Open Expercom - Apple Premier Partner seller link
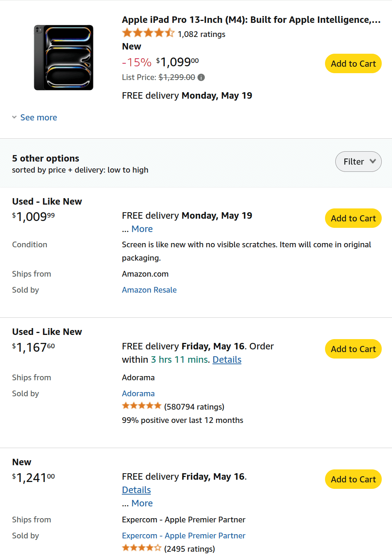The image size is (392, 554). click(x=183, y=536)
